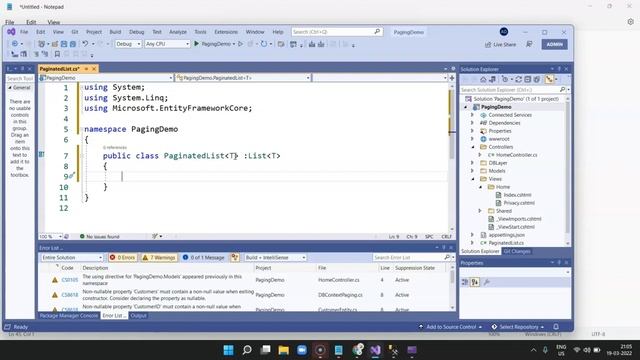Open the Entire Solution scope dropdown
The image size is (640, 360).
tap(72, 258)
